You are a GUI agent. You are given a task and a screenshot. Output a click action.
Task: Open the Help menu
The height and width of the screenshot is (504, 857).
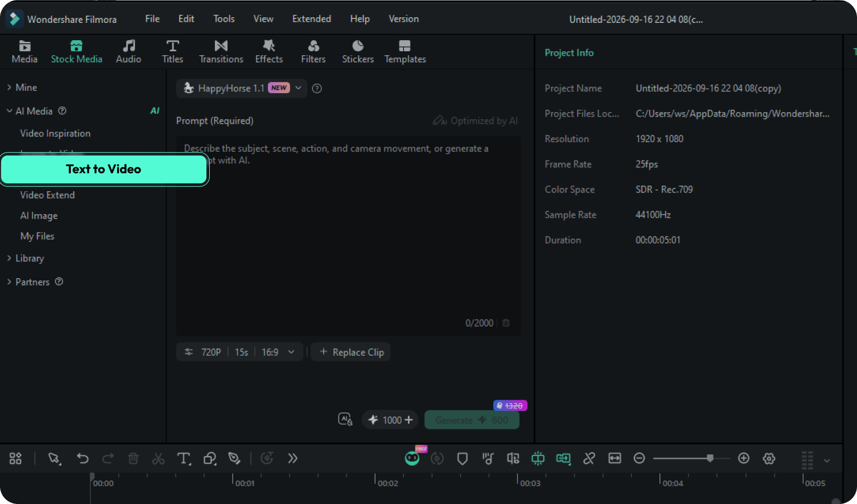[360, 19]
